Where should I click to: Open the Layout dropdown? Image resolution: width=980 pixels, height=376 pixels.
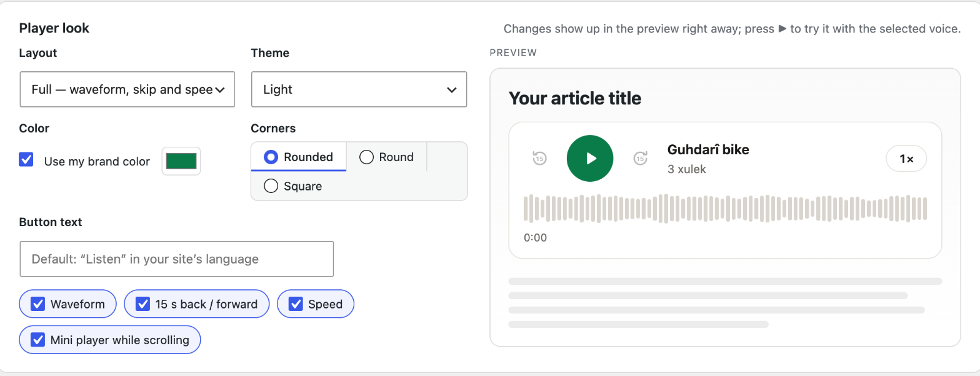tap(127, 89)
